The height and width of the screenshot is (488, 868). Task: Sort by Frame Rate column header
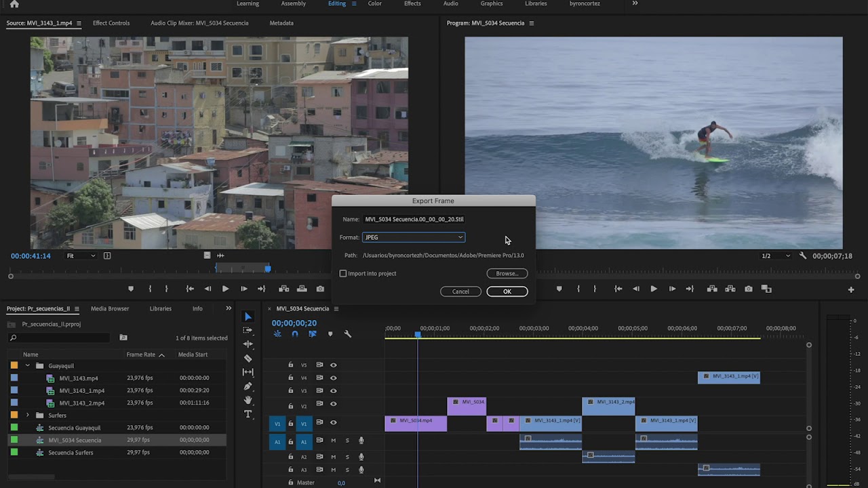point(141,354)
